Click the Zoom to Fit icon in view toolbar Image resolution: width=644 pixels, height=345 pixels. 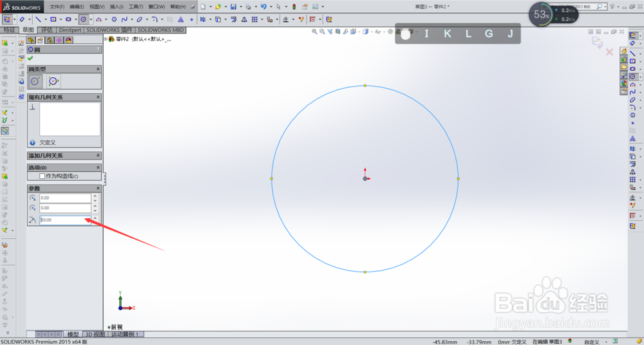coord(314,31)
